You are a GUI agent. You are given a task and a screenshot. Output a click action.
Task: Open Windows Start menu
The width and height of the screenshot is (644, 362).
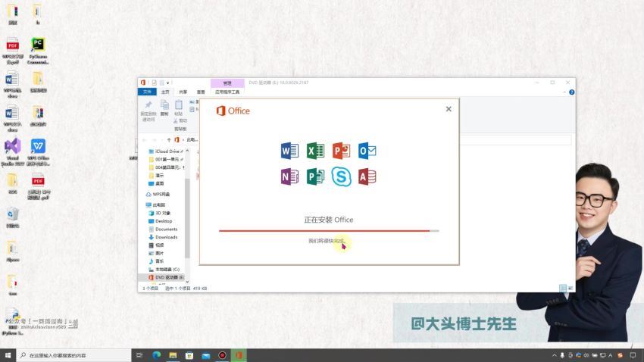8,355
